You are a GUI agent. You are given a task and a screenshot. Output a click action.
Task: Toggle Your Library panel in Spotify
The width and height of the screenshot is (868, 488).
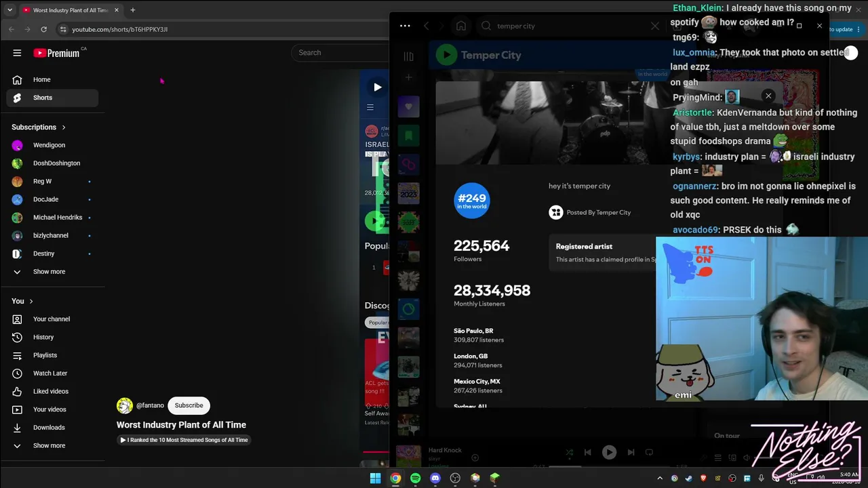coord(408,56)
